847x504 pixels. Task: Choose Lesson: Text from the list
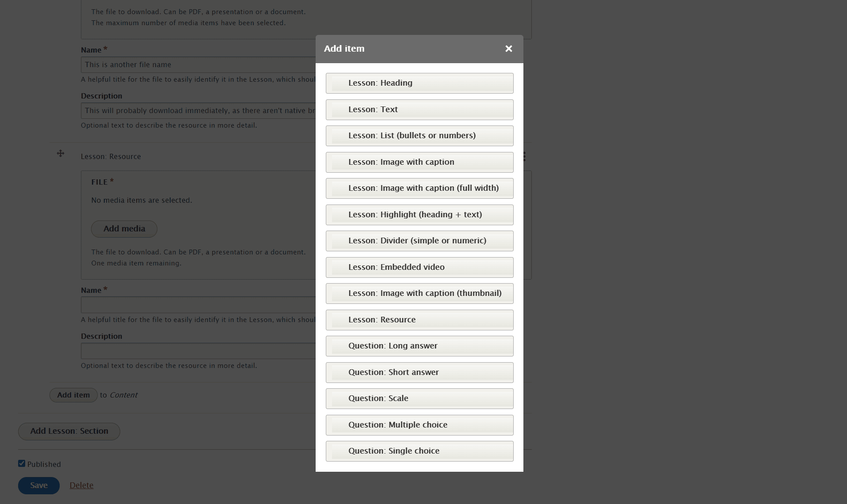click(419, 110)
